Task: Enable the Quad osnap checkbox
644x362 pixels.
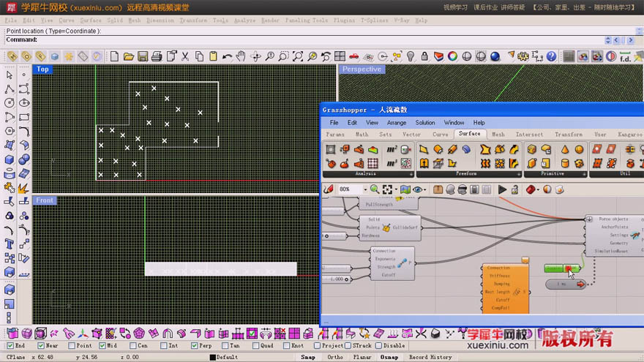Action: 255,346
